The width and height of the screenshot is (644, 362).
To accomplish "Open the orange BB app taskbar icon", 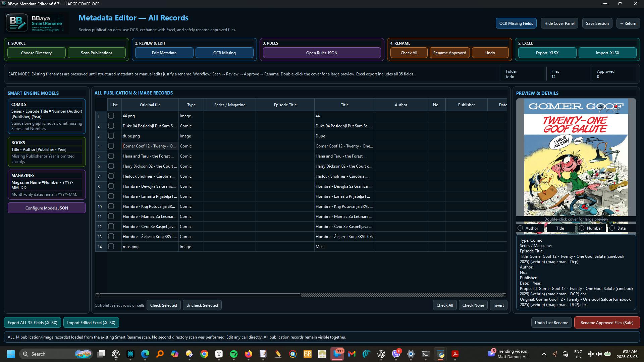I will pos(308,354).
